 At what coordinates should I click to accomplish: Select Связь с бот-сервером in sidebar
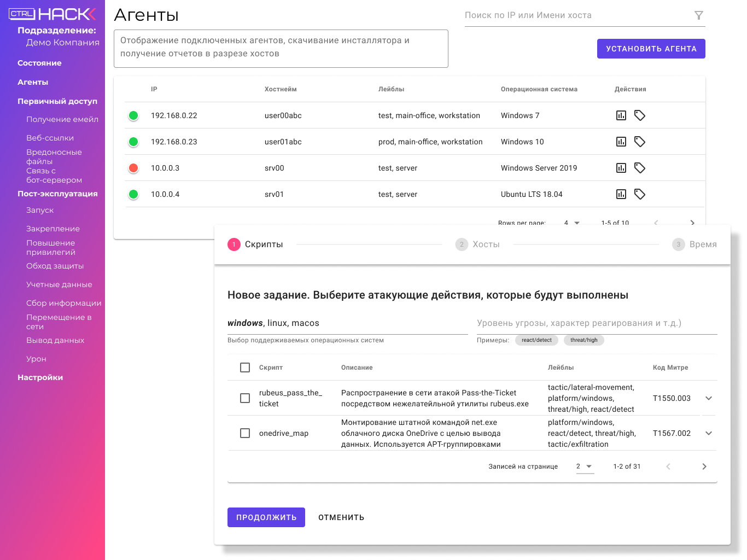tap(54, 175)
